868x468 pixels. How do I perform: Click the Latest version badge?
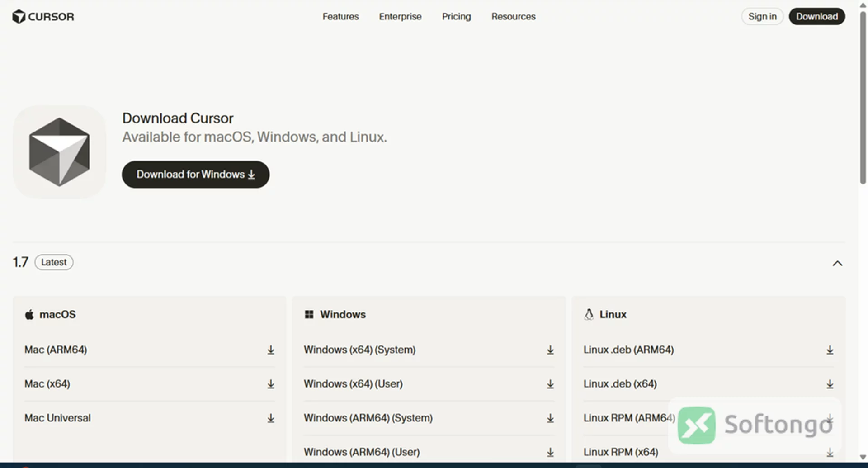(54, 262)
